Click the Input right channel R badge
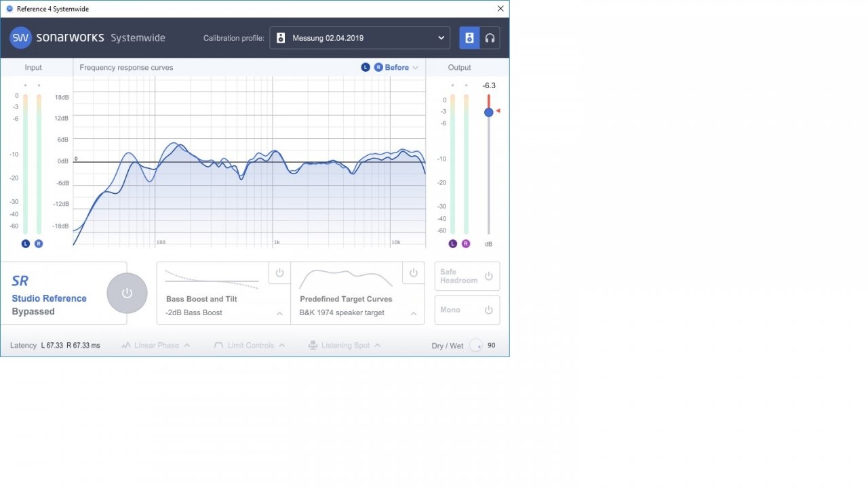 click(x=39, y=243)
